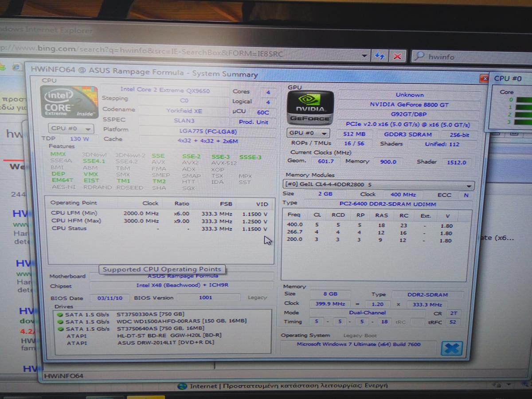Select the Intel Core 2 Extreme QX9650 field
532x399 pixels.
pos(165,90)
